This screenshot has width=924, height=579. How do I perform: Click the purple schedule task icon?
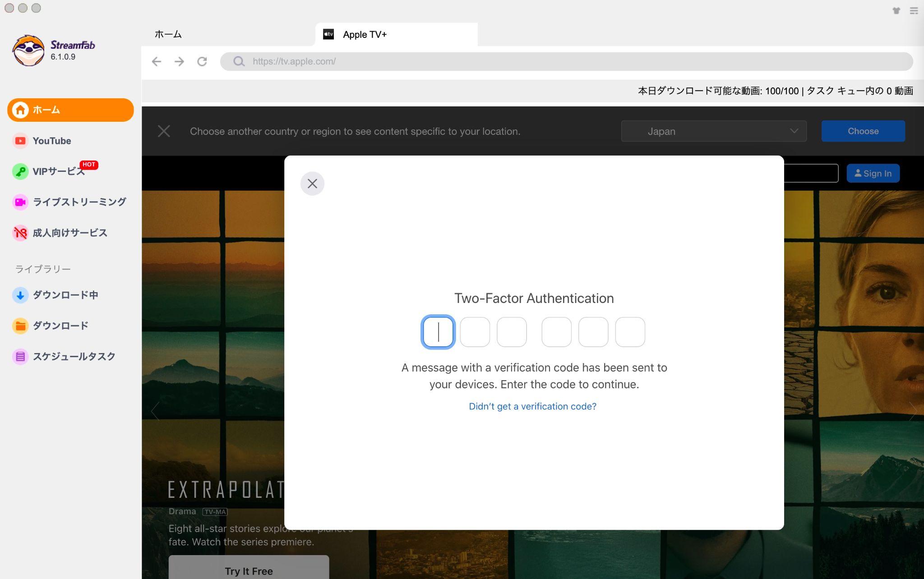coord(20,356)
